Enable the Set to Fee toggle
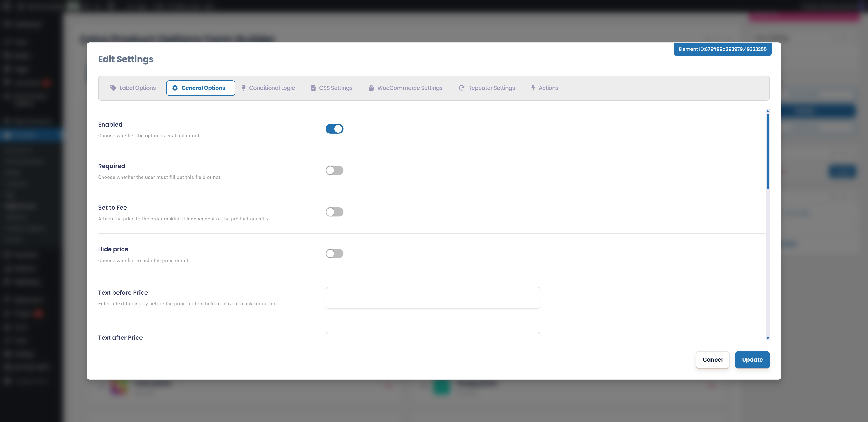This screenshot has height=422, width=868. (334, 212)
